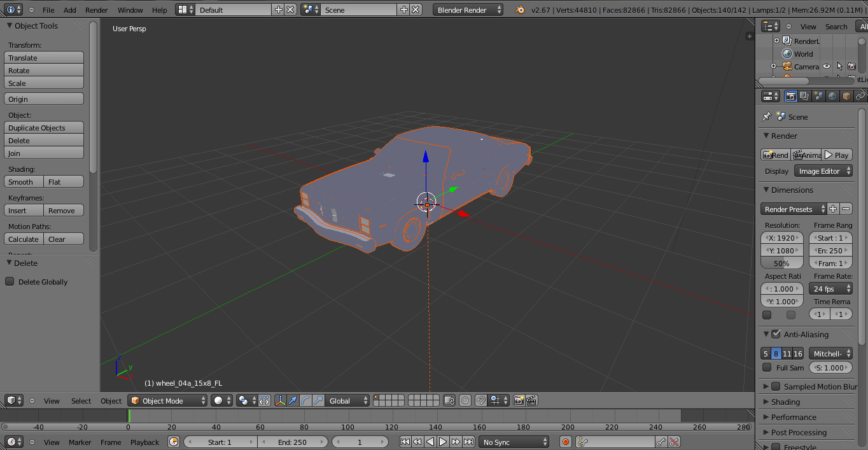Image resolution: width=868 pixels, height=450 pixels.
Task: Open the Object Mode dropdown
Action: [168, 400]
